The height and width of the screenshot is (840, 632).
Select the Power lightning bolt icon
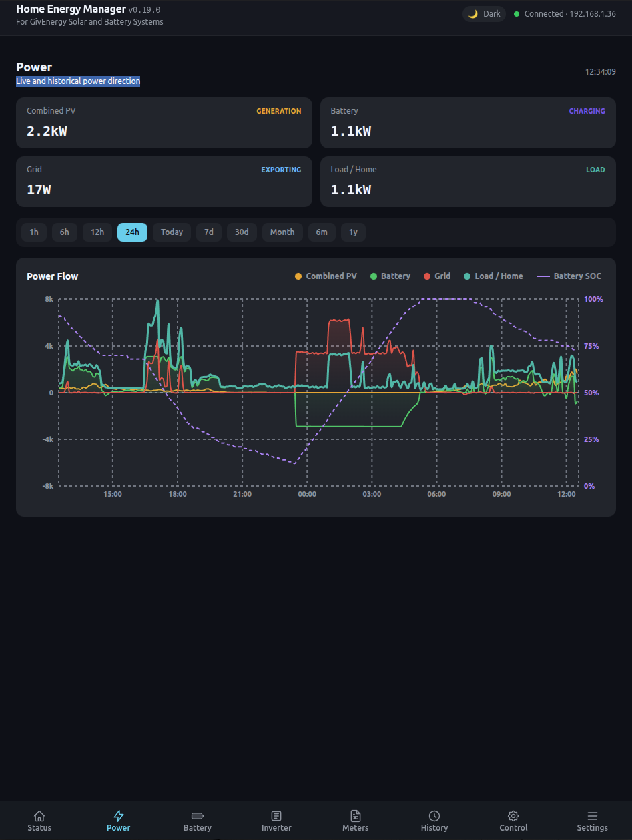[119, 816]
